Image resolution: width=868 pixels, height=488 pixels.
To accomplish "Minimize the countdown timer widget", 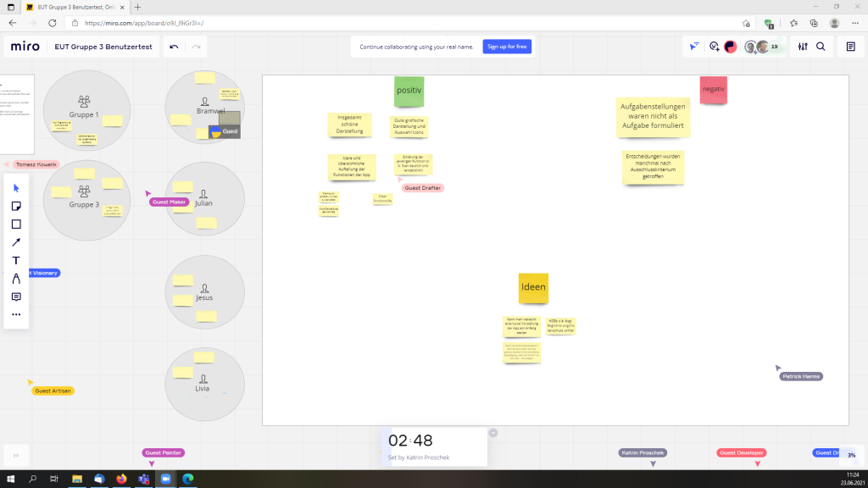I will pos(493,433).
